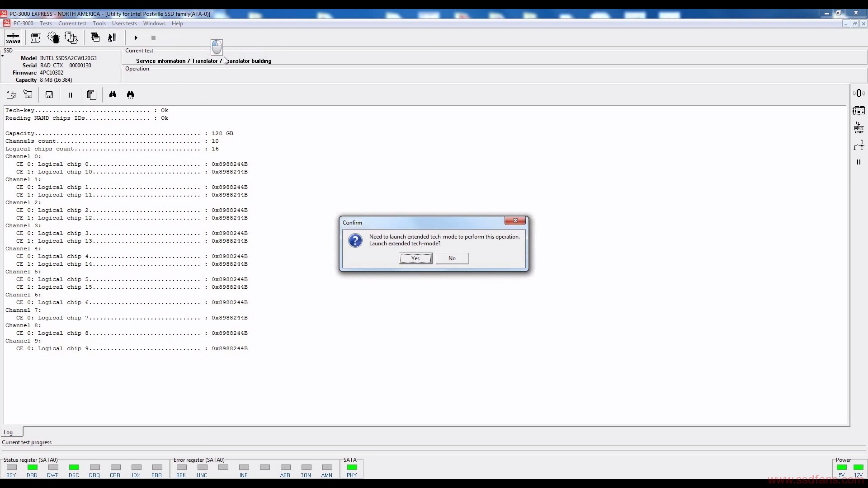Click the power circuit switch sidebar icon
The image size is (868, 488).
[859, 145]
